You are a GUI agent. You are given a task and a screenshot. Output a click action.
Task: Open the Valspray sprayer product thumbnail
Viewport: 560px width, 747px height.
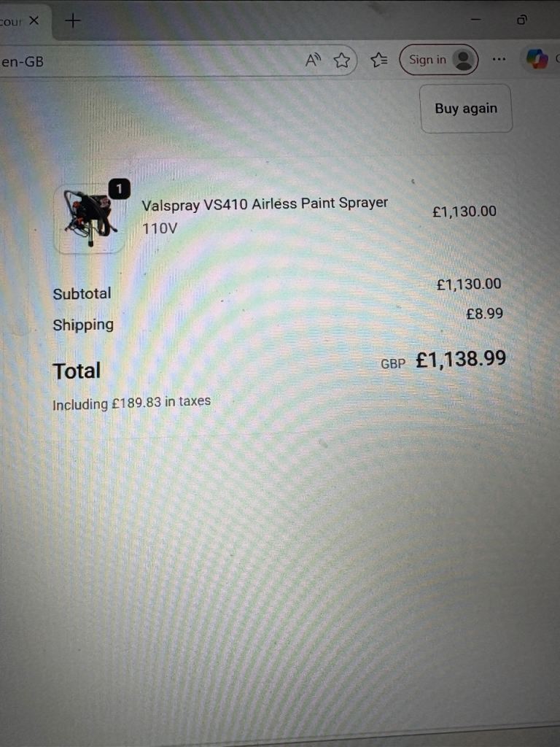90,218
